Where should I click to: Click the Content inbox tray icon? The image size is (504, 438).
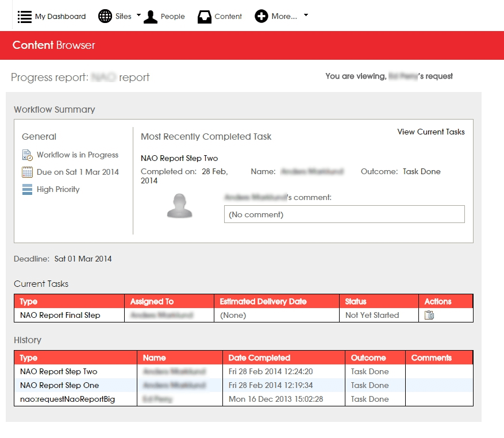coord(205,17)
